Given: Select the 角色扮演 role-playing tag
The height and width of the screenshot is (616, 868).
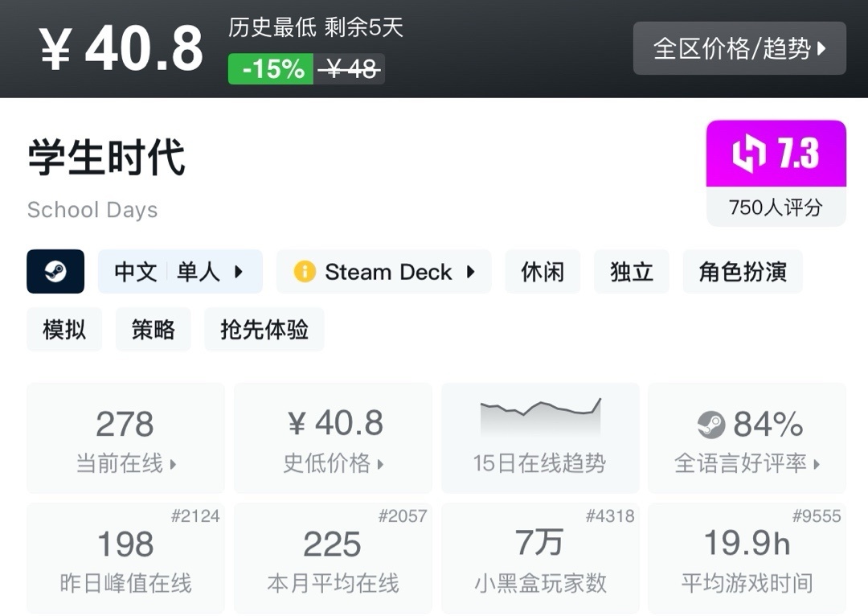Looking at the screenshot, I should click(742, 272).
